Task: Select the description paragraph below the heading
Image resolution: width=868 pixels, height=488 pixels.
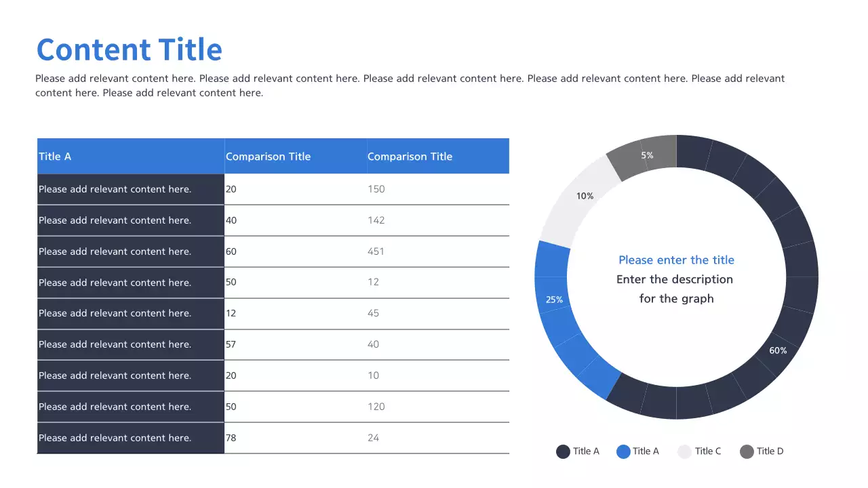Action: pos(410,85)
